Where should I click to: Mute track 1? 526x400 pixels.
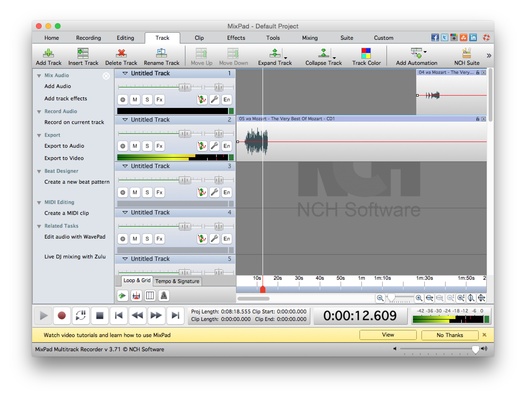click(x=135, y=100)
